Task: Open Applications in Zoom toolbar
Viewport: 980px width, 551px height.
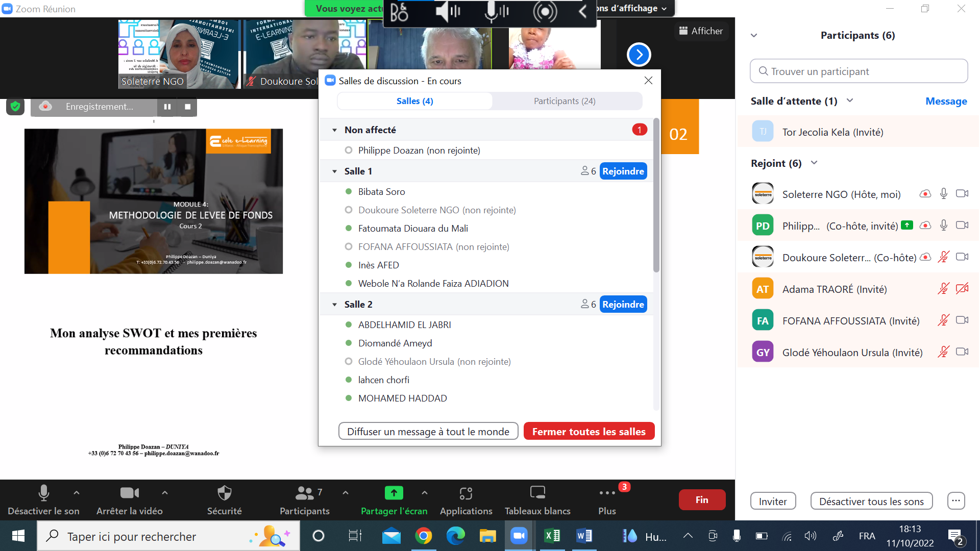Action: pyautogui.click(x=466, y=499)
